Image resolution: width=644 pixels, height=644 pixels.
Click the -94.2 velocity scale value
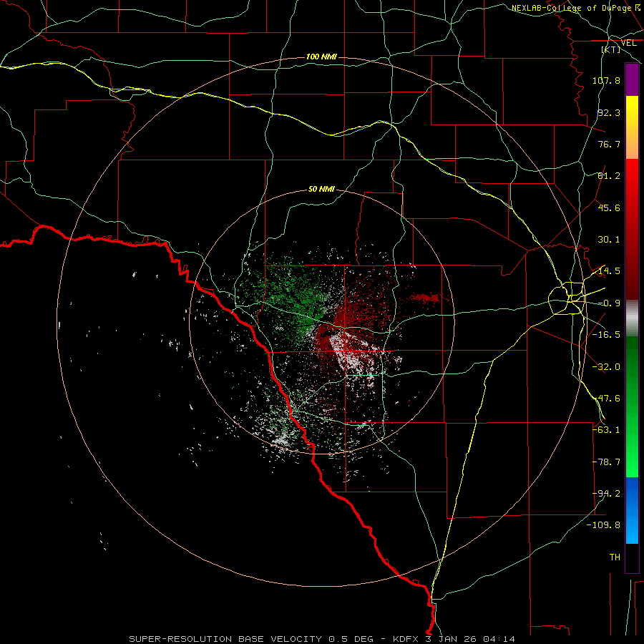click(x=606, y=494)
